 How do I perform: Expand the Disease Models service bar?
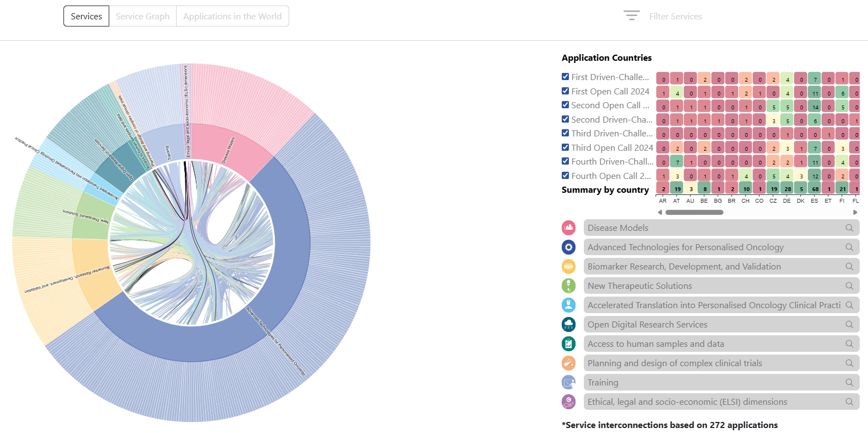point(721,228)
